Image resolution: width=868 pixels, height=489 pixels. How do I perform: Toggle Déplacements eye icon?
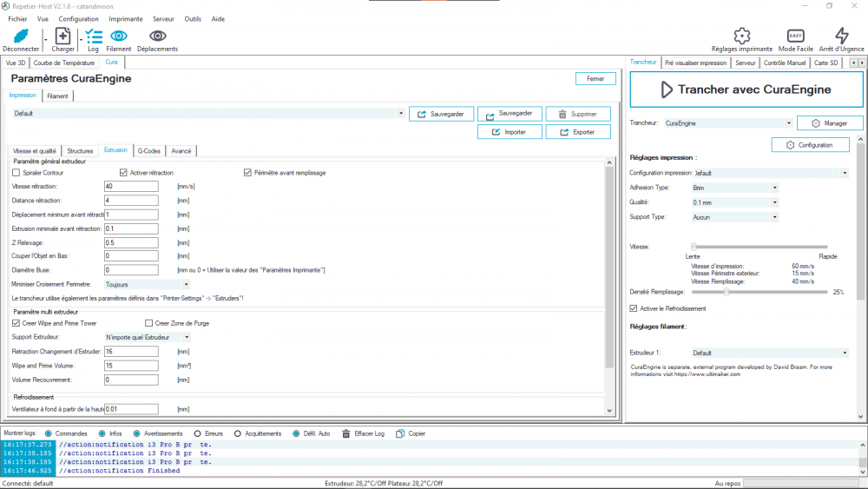[158, 36]
